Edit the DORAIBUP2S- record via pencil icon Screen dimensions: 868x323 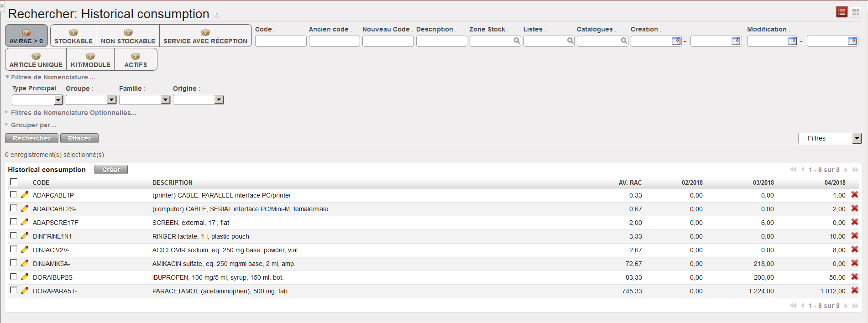coord(25,277)
